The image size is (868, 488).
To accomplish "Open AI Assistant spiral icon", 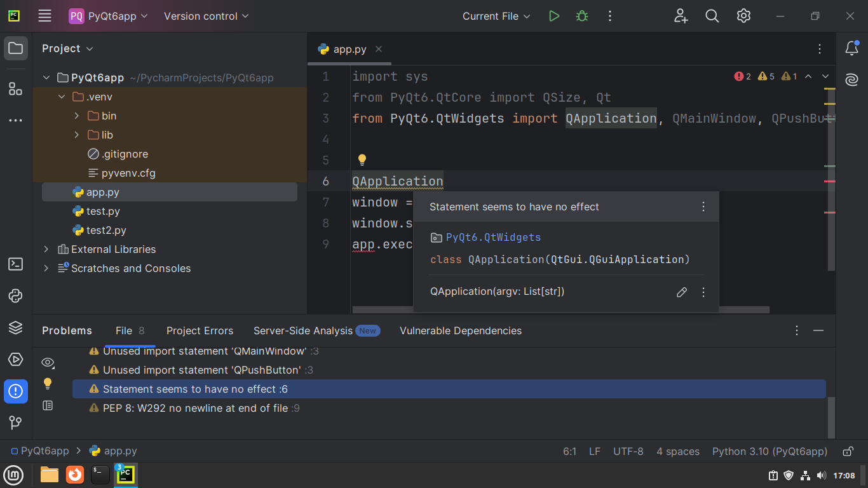I will pos(852,79).
